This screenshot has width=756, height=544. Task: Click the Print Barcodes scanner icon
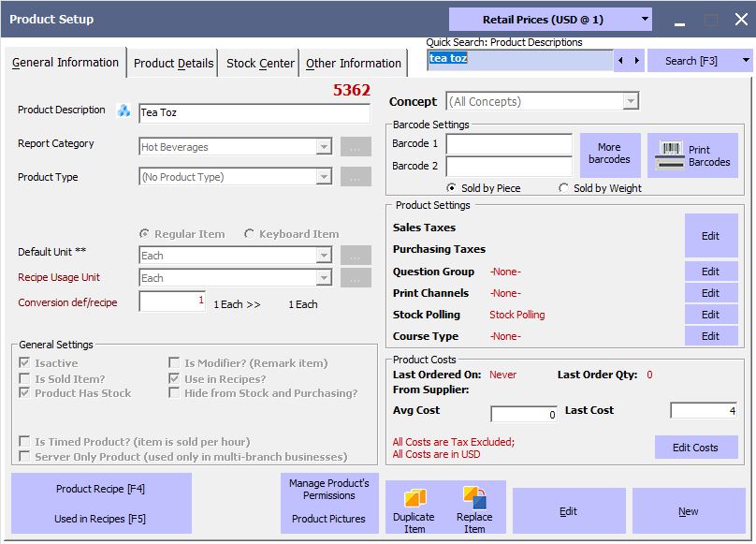(x=670, y=154)
